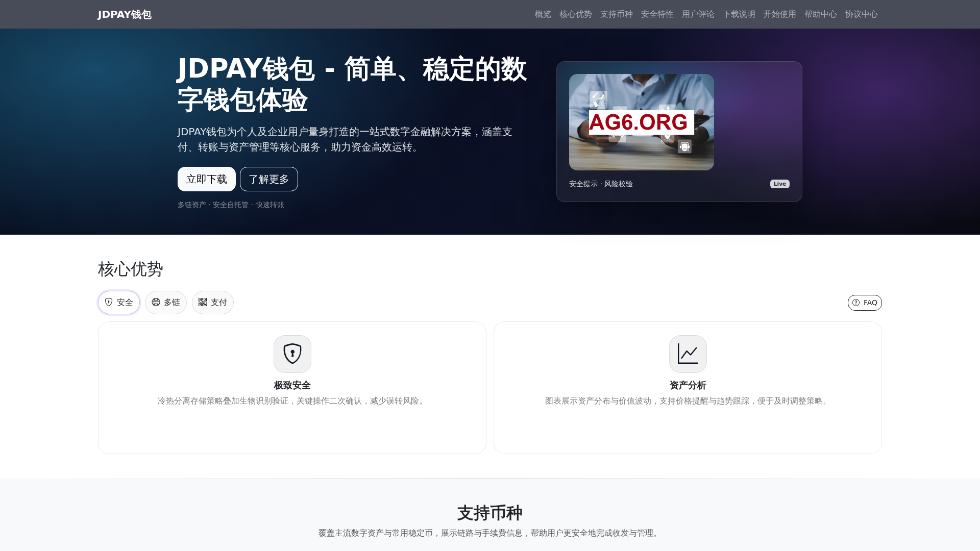Click the Live badge

[x=780, y=184]
